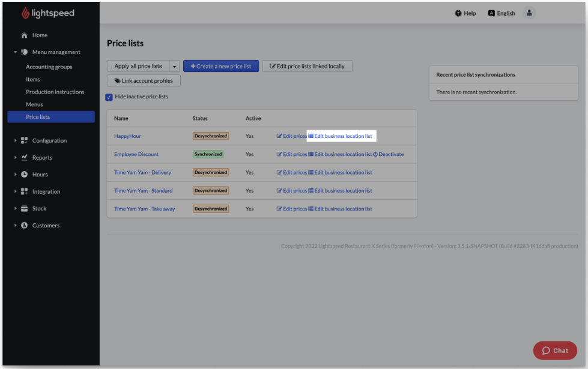Click the Lightspeed flame logo
This screenshot has height=369, width=588.
point(25,13)
